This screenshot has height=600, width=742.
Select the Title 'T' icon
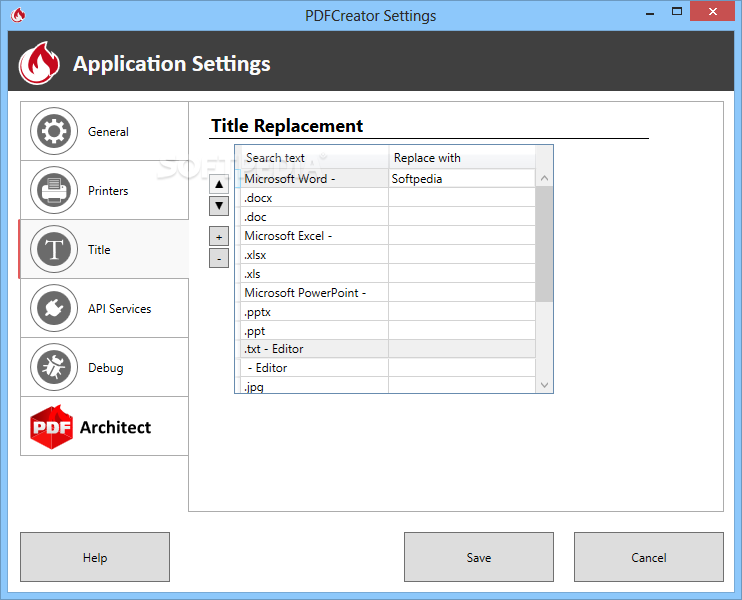(x=54, y=249)
